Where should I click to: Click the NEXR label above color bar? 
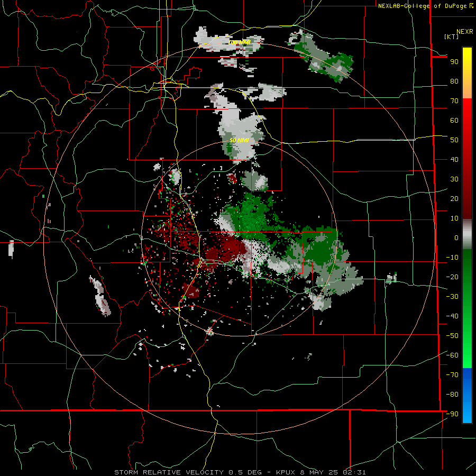[x=464, y=32]
